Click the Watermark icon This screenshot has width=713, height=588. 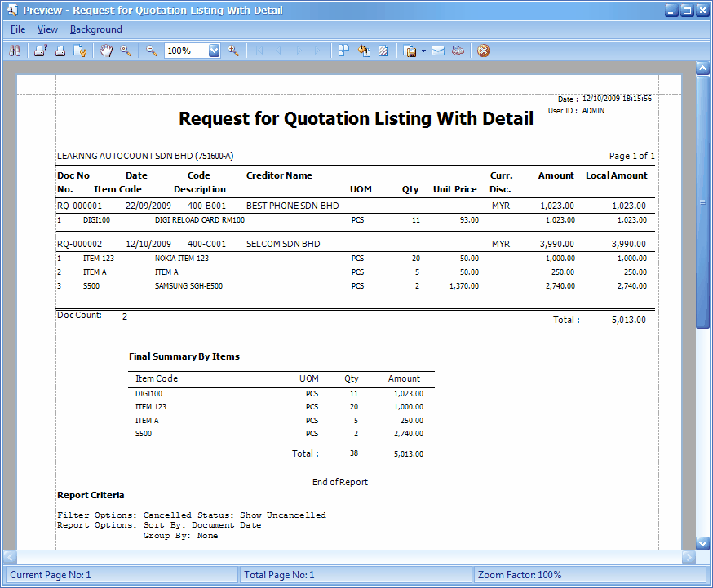383,51
